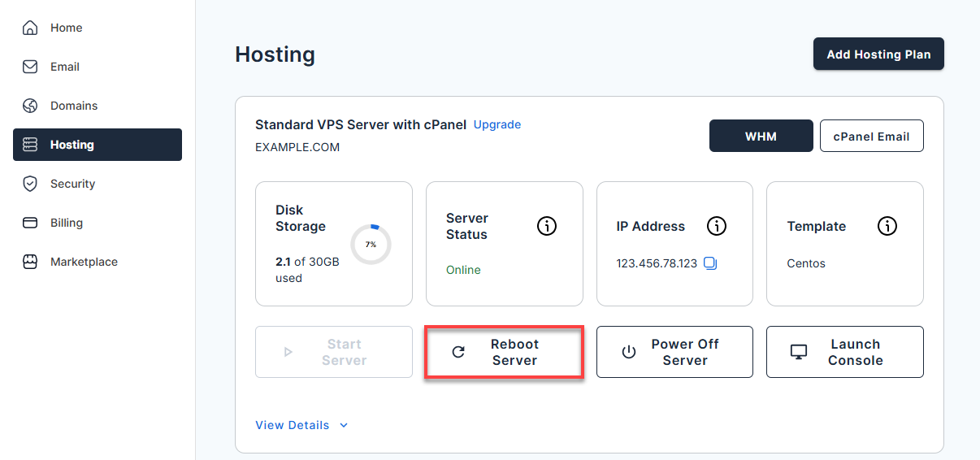Click the Marketplace storefront icon

click(30, 262)
